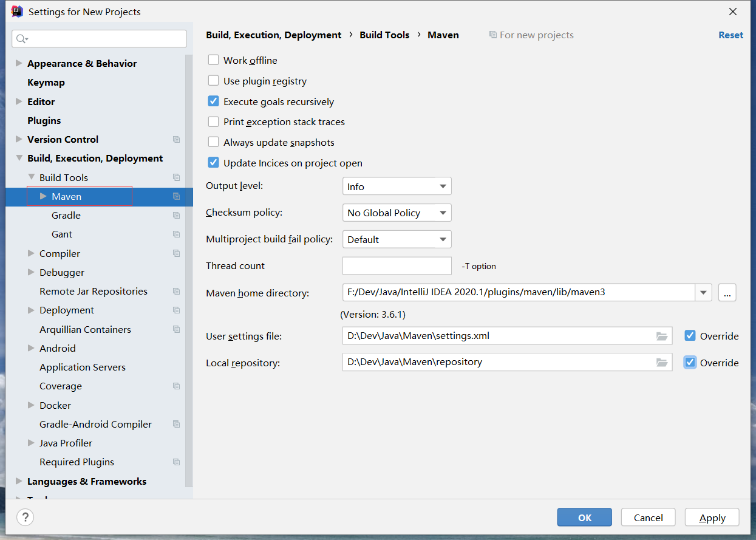Click the magnifier icon in the settings search box
This screenshot has width=756, height=540.
pos(22,39)
